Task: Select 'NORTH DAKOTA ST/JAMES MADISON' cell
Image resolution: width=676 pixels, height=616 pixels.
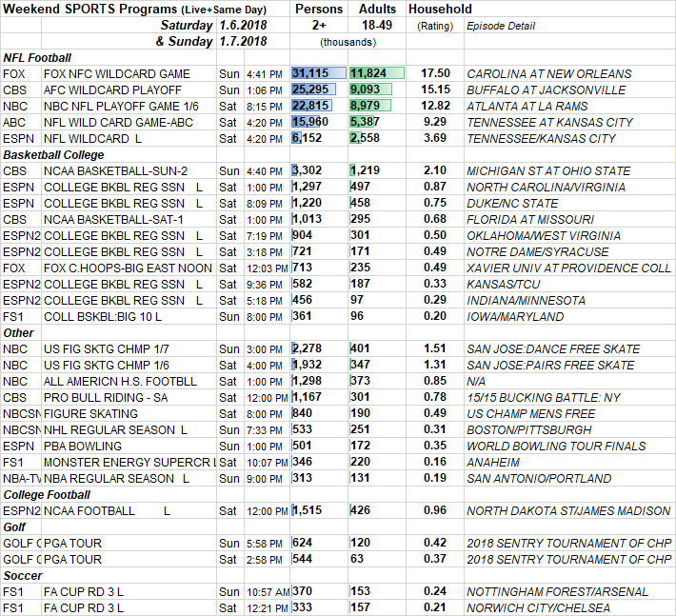Action: pos(568,511)
